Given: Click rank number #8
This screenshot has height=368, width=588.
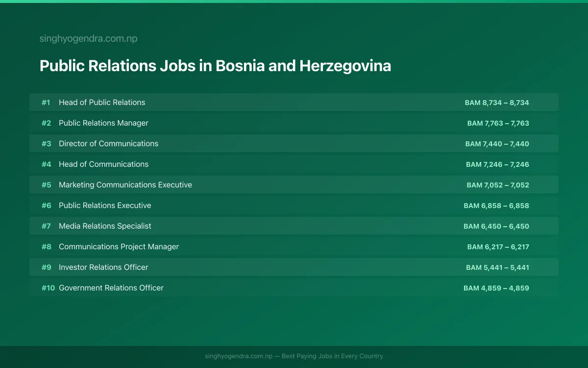Looking at the screenshot, I should [x=46, y=247].
